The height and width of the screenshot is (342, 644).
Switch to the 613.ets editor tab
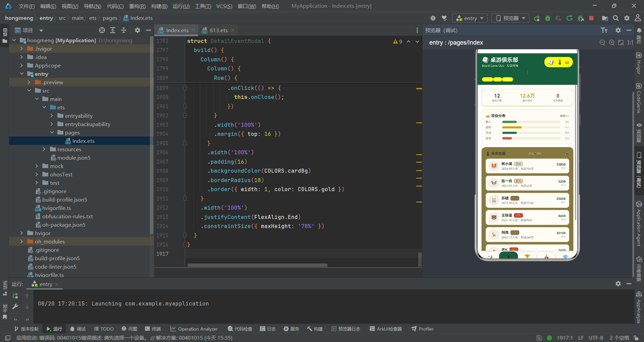pos(218,30)
